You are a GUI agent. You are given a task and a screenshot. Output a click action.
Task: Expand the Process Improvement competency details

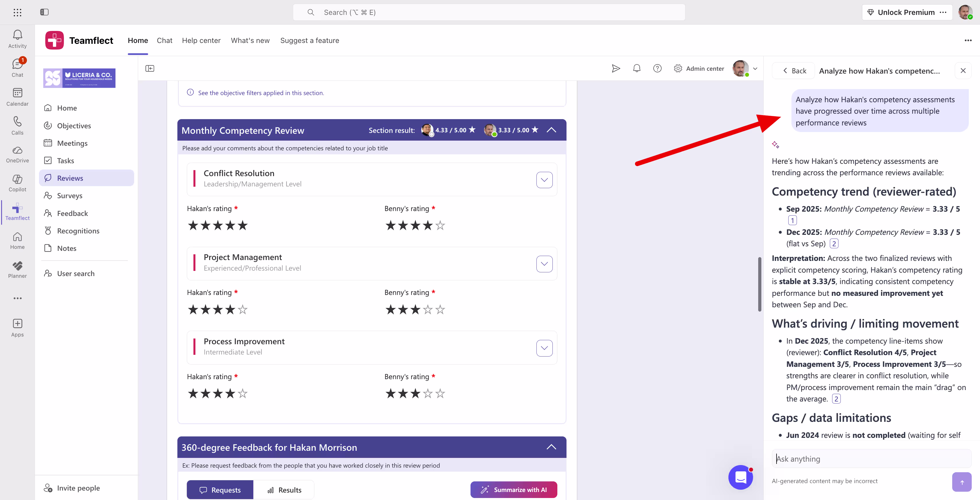(544, 348)
